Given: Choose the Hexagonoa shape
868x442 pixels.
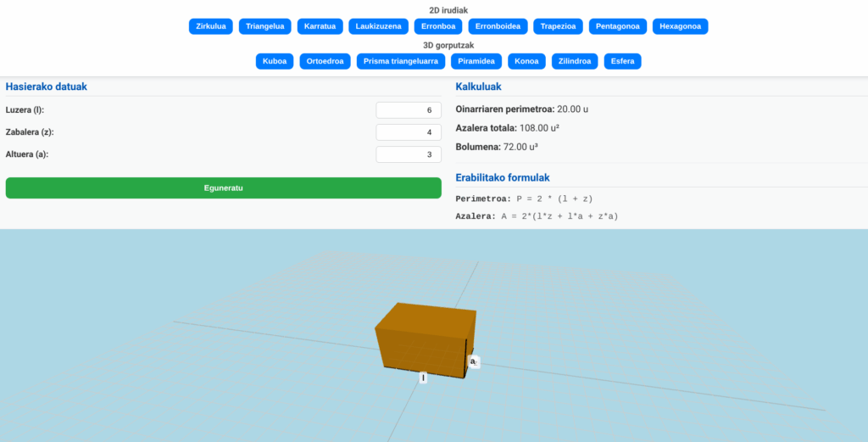Looking at the screenshot, I should tap(681, 26).
